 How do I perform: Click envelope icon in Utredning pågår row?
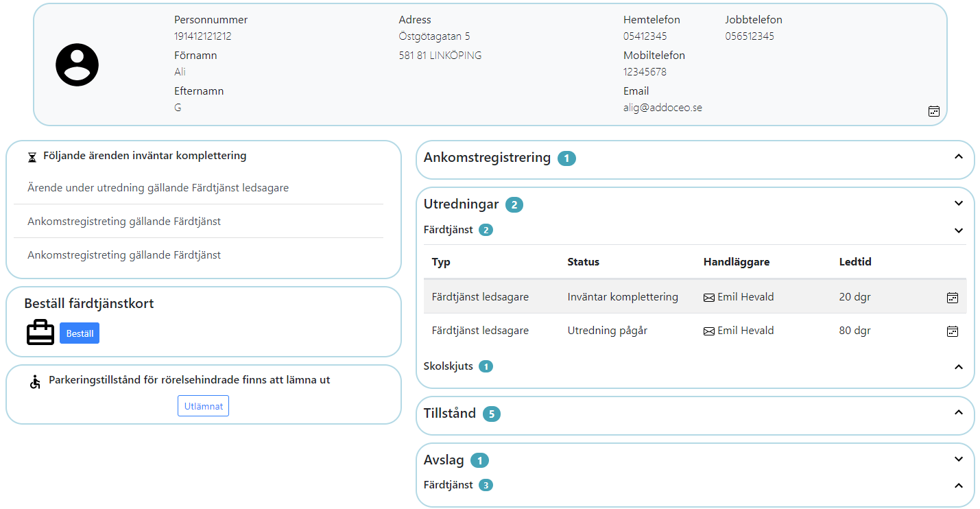point(709,331)
